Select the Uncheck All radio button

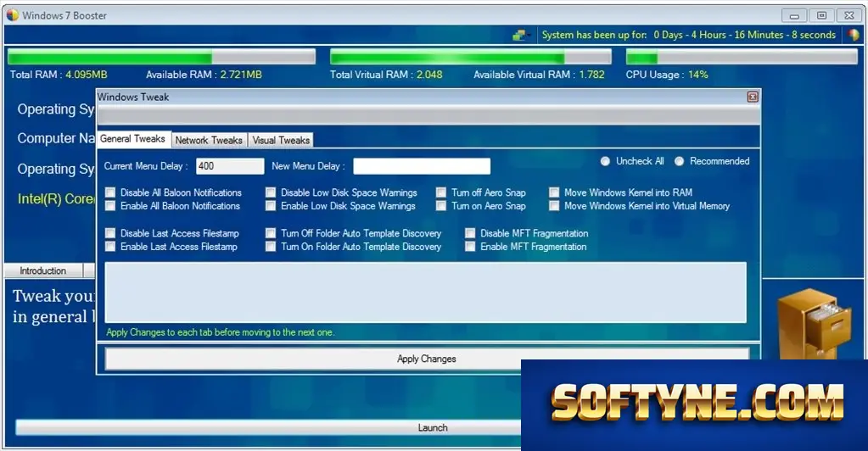pyautogui.click(x=605, y=161)
